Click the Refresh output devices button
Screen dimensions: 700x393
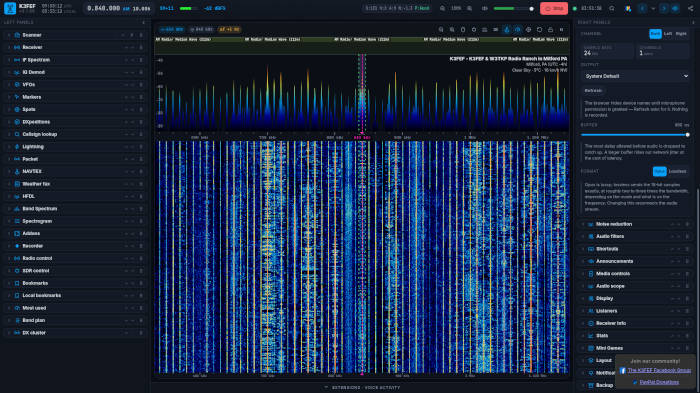click(593, 91)
